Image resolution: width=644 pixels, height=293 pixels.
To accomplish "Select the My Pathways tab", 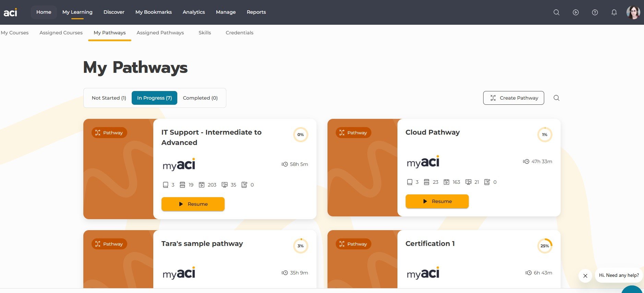I will point(110,33).
